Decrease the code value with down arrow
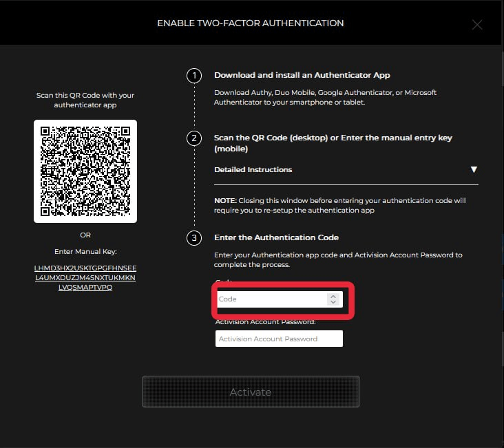 [333, 302]
